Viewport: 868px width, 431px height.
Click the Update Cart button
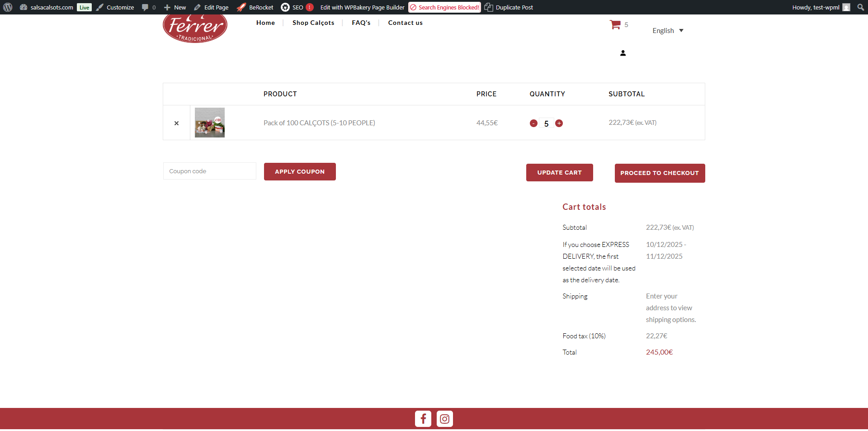click(560, 172)
